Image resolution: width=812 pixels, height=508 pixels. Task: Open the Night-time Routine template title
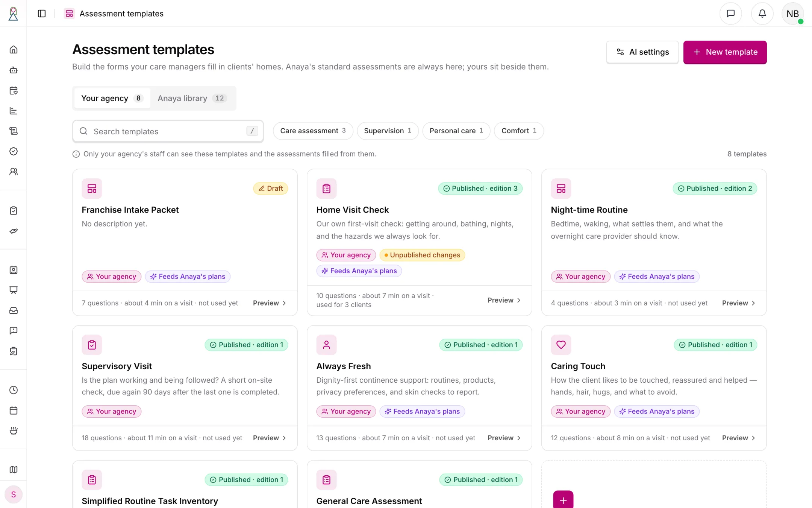(589, 210)
